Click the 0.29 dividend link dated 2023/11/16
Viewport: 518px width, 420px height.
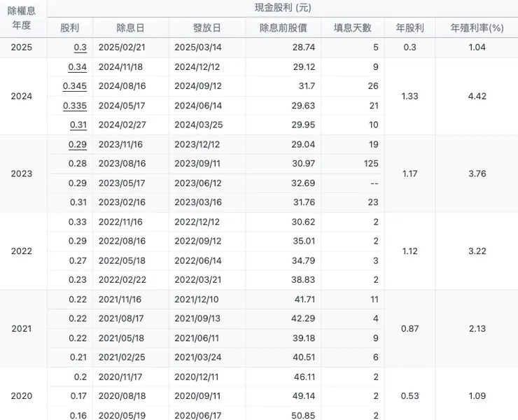[x=78, y=143]
